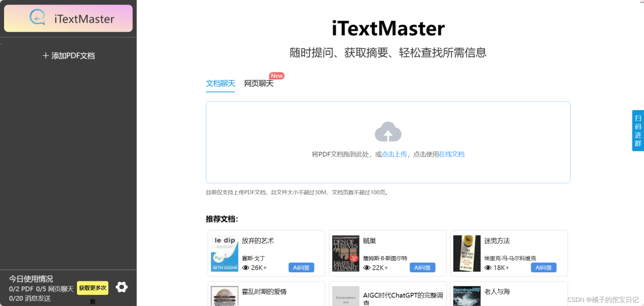This screenshot has width=644, height=306.
Task: Select the 迷男方法 book title
Action: 497,241
